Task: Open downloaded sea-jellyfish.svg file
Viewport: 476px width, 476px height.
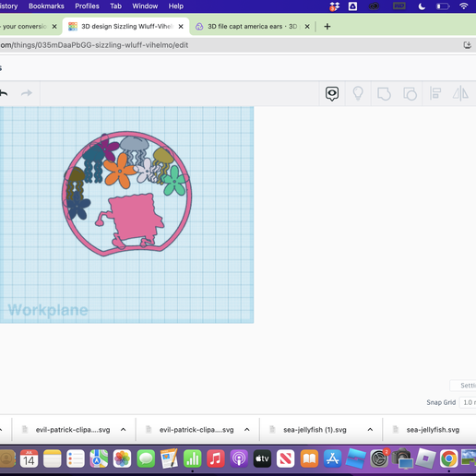Action: point(433,430)
